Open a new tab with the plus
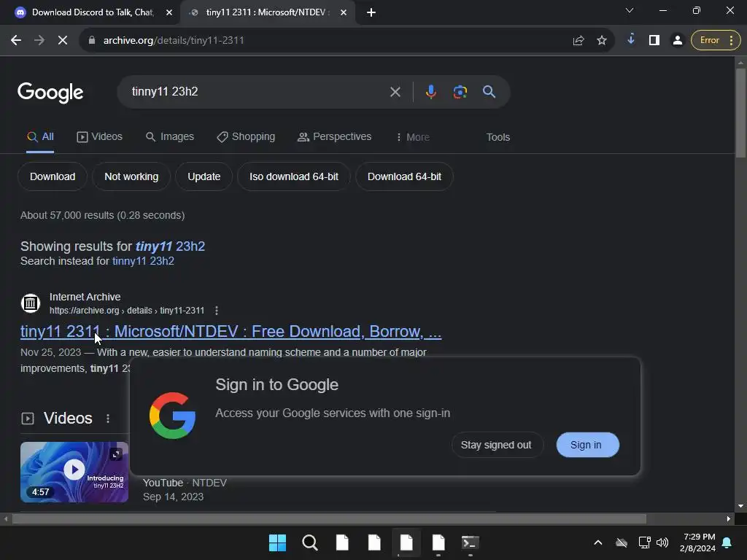Image resolution: width=747 pixels, height=560 pixels. (x=371, y=13)
